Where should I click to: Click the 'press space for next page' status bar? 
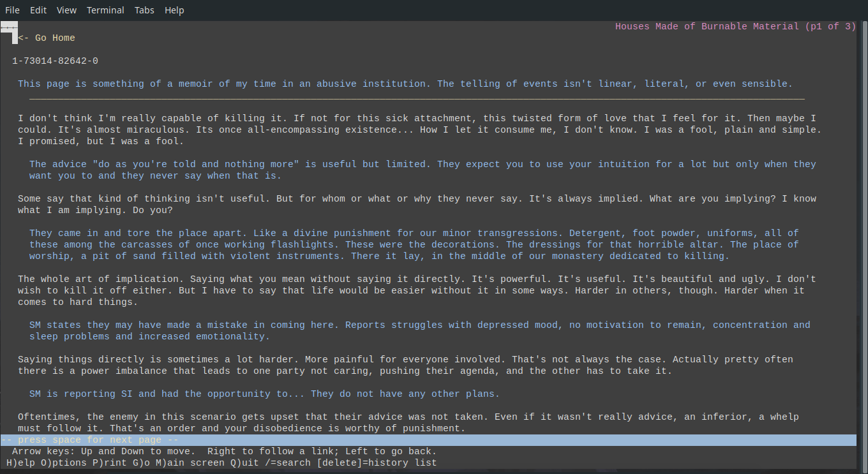point(428,440)
